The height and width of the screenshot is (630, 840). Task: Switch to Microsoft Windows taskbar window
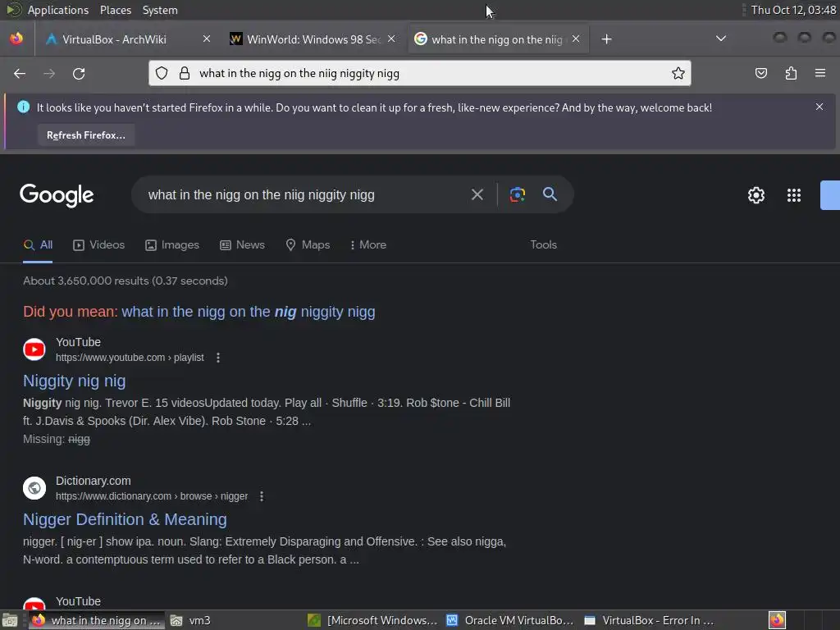373,620
